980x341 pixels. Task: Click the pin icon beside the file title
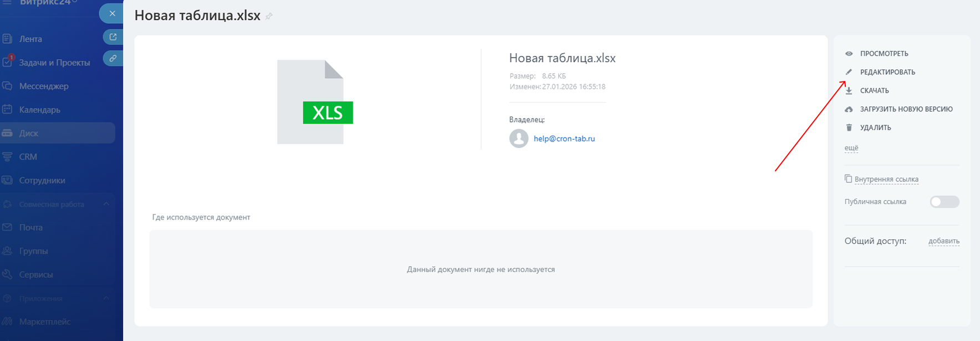click(269, 17)
